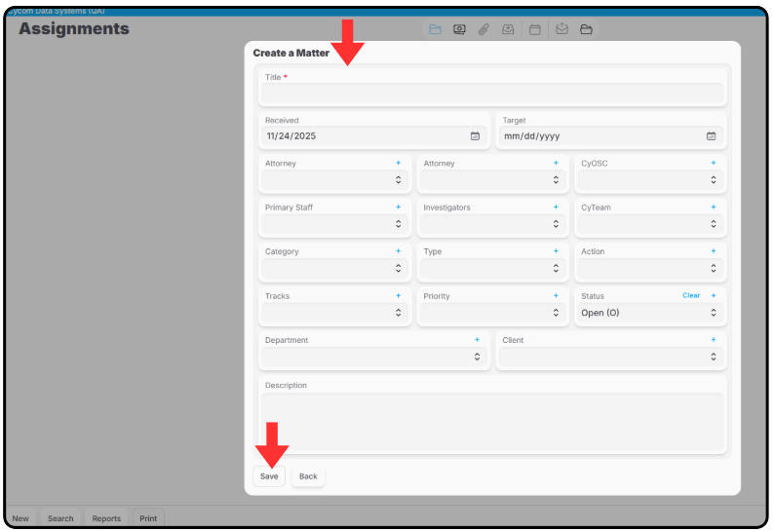Open the CyTeam dropdown
This screenshot has height=532, width=774.
coord(650,224)
